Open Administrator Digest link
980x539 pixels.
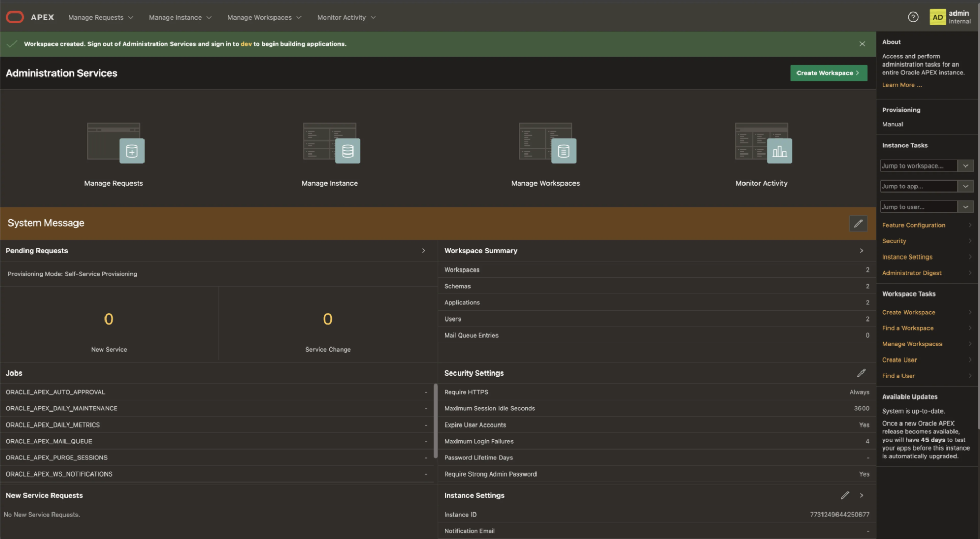click(911, 273)
